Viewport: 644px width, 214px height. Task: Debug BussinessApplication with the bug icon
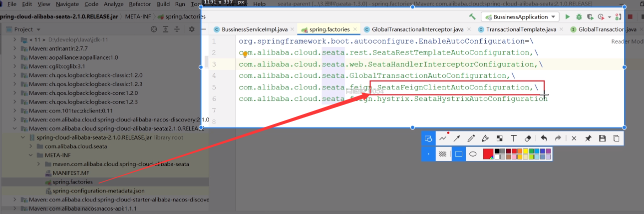point(579,17)
